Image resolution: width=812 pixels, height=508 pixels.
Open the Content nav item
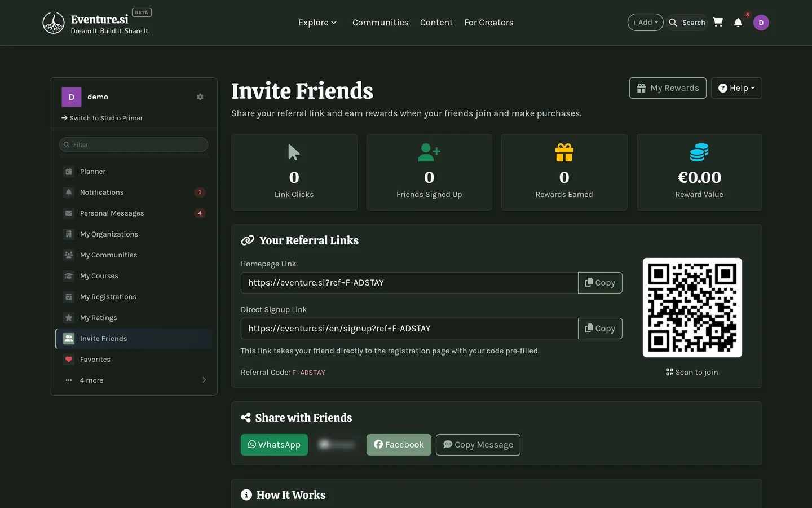click(x=436, y=23)
